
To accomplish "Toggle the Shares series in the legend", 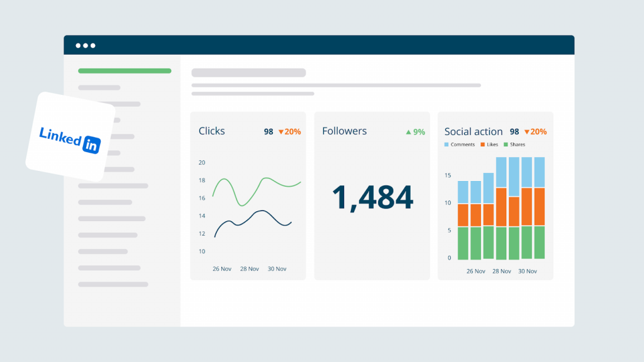I will [x=516, y=145].
